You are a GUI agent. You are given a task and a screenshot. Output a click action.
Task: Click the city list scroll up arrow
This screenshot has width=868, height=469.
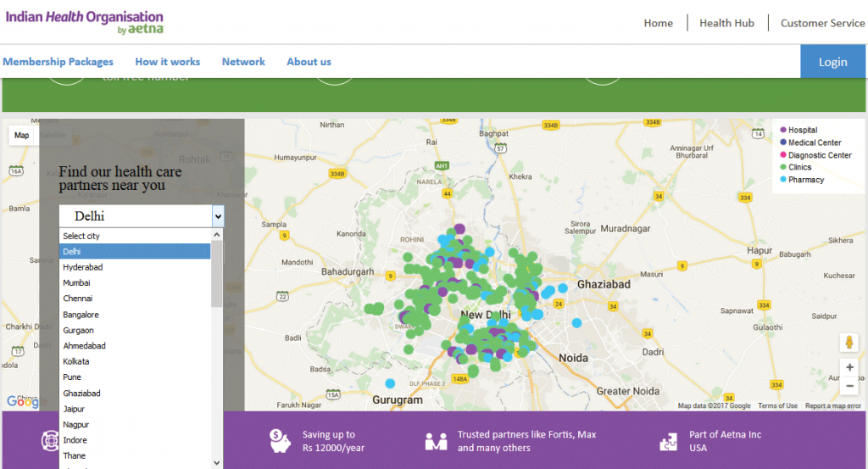click(x=217, y=235)
